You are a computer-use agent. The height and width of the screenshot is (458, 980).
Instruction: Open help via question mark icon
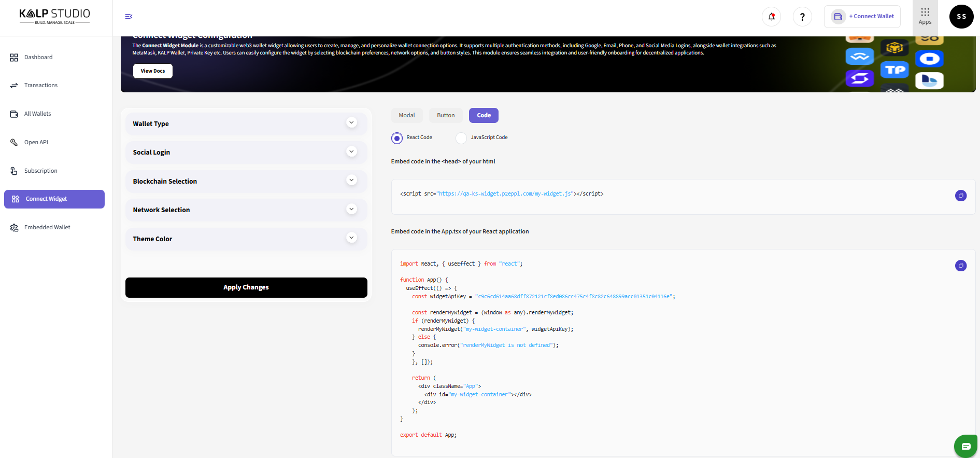[802, 17]
